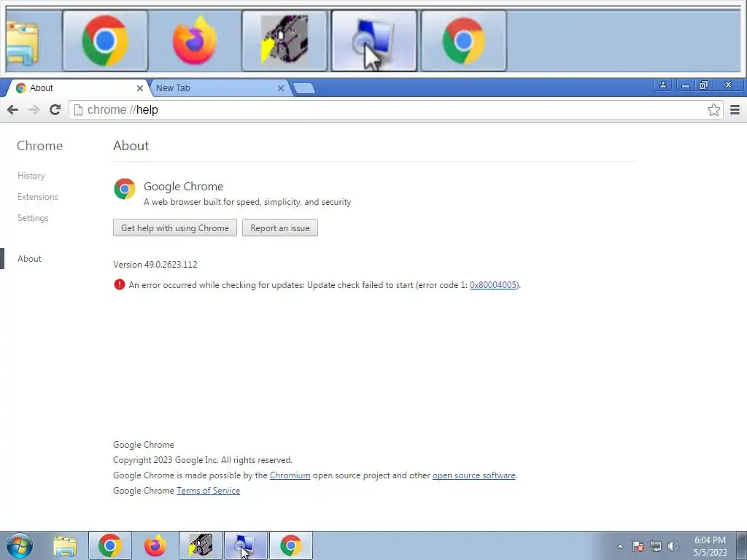
Task: Open the 0x80004005 error code link
Action: (x=493, y=285)
